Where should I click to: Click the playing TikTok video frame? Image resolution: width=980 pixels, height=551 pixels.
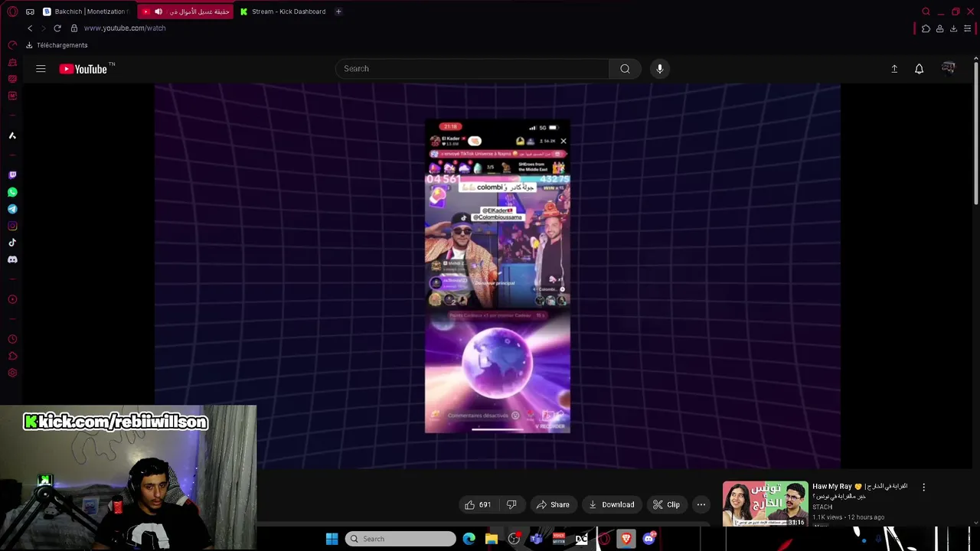coord(498,275)
